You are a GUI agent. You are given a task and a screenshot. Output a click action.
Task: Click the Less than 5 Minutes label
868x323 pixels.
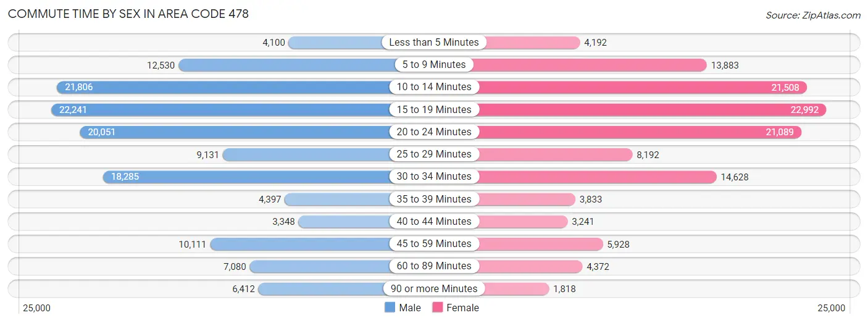click(434, 43)
